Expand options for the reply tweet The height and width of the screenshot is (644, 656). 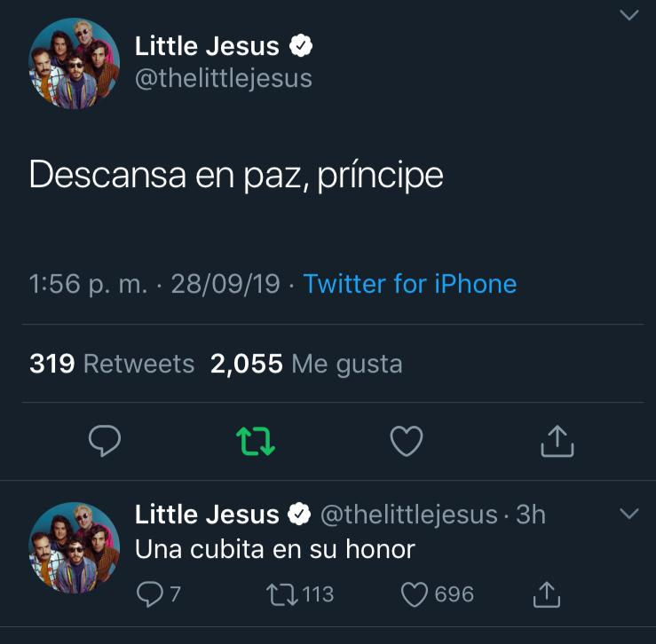point(628,514)
